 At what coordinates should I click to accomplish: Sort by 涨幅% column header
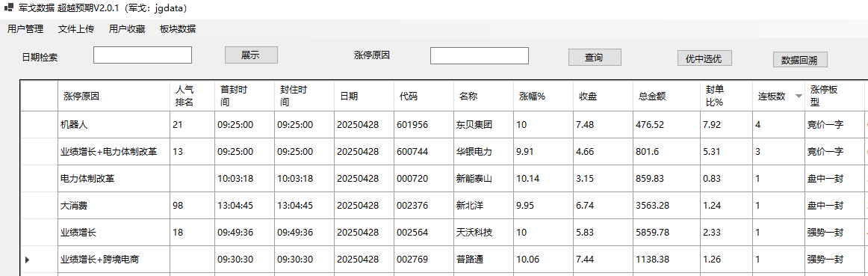pos(543,96)
